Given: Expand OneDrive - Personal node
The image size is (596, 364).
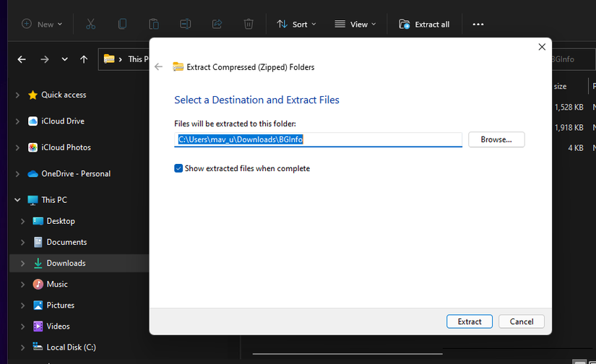Looking at the screenshot, I should pyautogui.click(x=17, y=173).
